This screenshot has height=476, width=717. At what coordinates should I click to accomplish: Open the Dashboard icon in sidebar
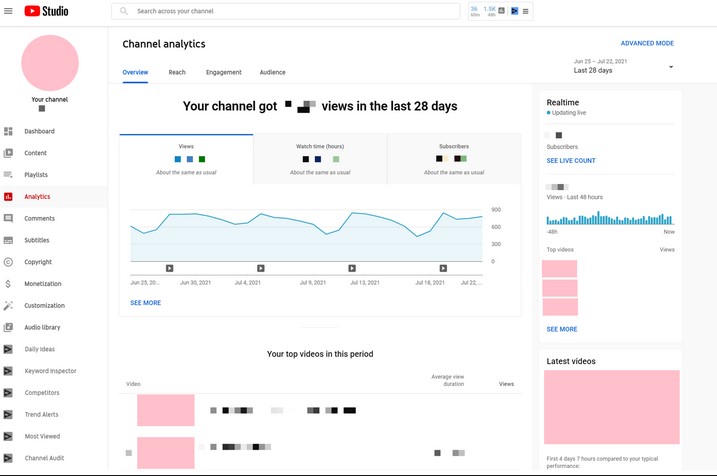coord(8,131)
